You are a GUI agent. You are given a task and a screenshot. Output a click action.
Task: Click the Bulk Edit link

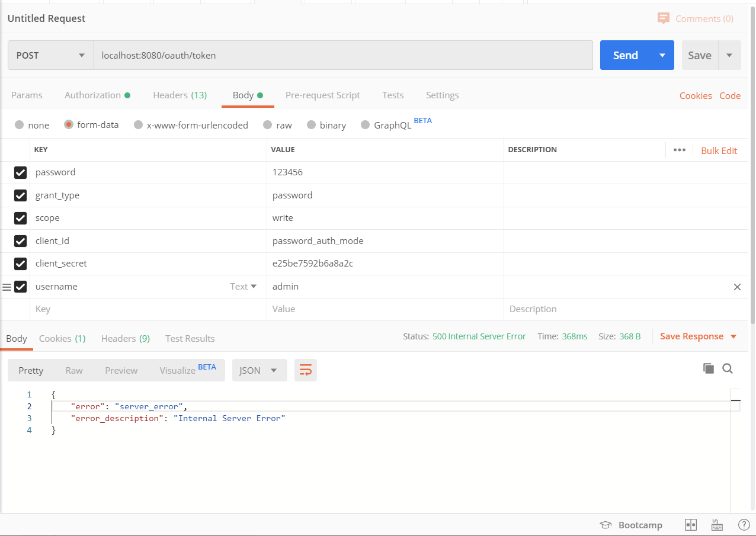tap(719, 150)
